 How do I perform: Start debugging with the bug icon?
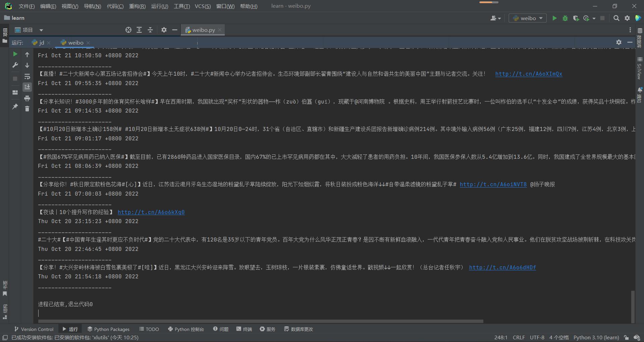tap(565, 18)
